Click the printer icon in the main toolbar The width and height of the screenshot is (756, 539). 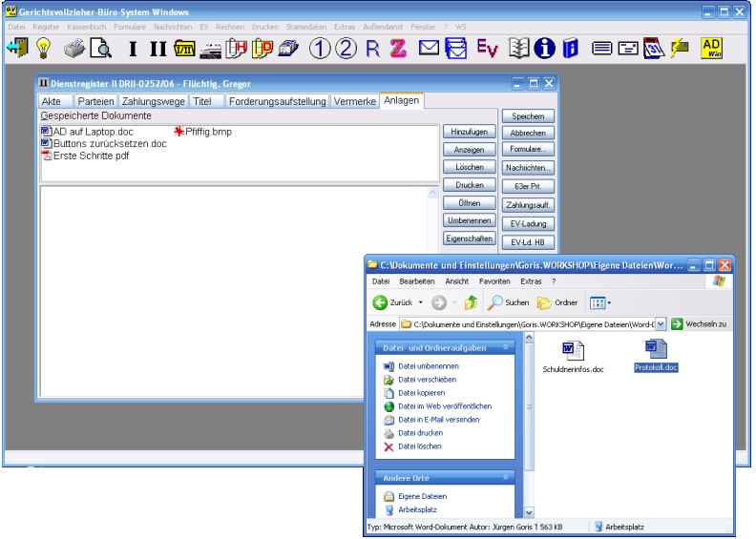(74, 48)
